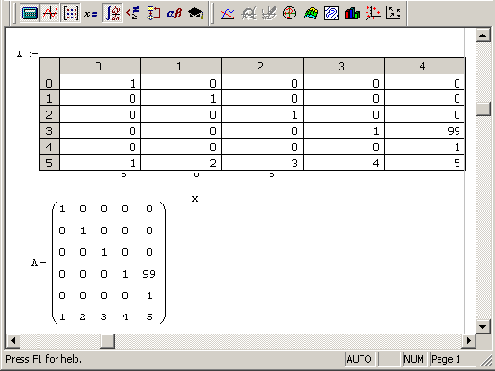Open the Evaluation (x=) toolbar
The height and width of the screenshot is (371, 495).
coord(91,14)
